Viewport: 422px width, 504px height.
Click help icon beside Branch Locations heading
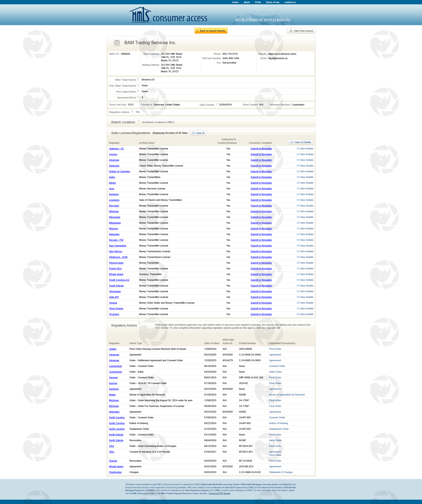(138, 121)
